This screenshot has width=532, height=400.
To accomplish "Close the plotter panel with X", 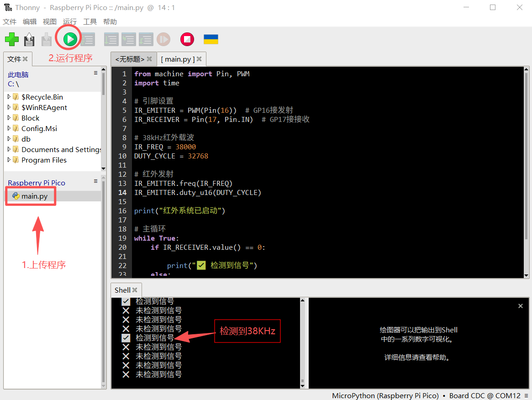I will point(520,306).
